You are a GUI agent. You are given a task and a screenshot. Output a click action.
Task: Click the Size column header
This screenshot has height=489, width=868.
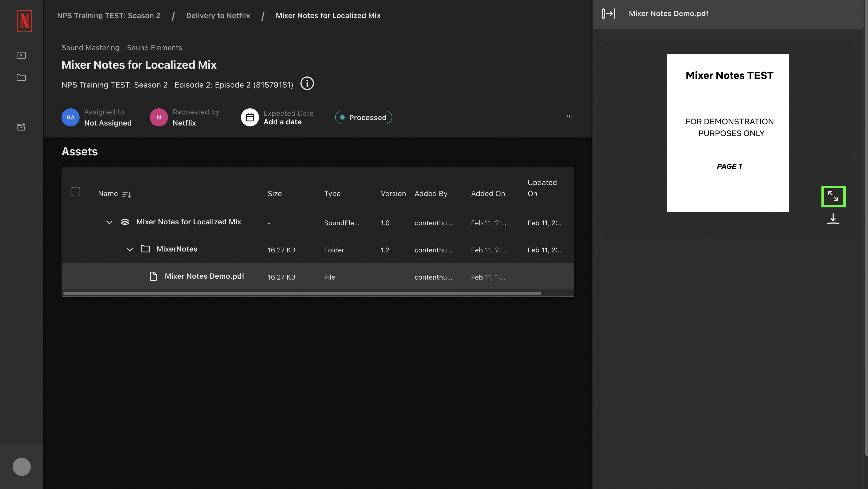point(275,194)
